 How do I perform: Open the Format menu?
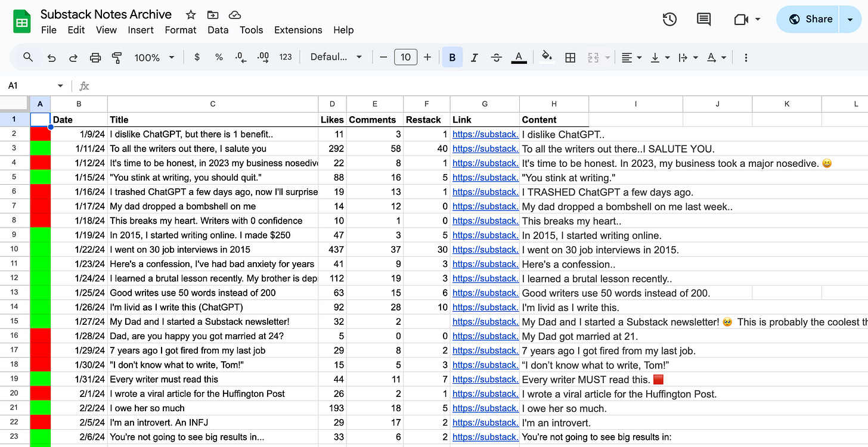181,30
